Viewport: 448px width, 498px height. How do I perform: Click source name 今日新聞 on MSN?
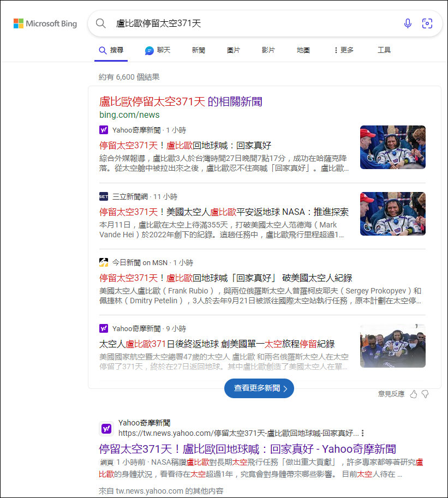[140, 263]
